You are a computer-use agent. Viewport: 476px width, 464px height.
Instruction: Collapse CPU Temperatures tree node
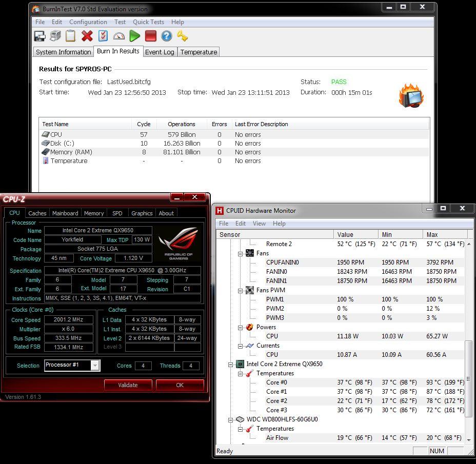[x=240, y=374]
